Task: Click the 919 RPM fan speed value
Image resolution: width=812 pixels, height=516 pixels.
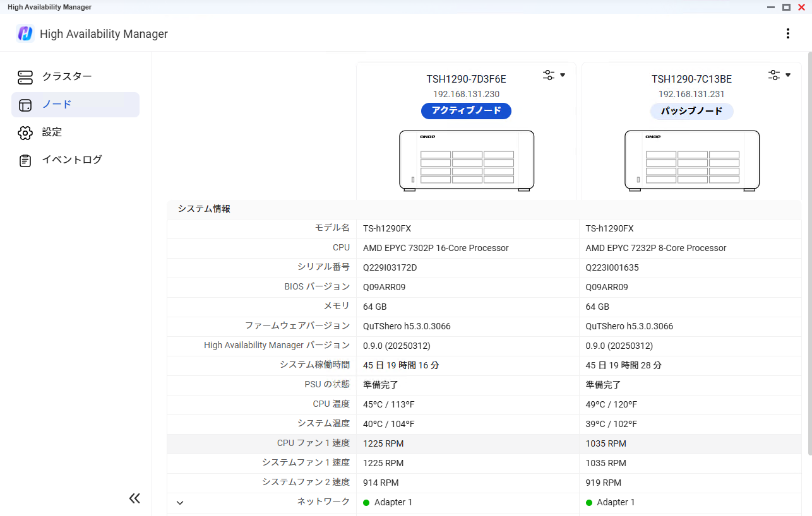Action: (604, 483)
